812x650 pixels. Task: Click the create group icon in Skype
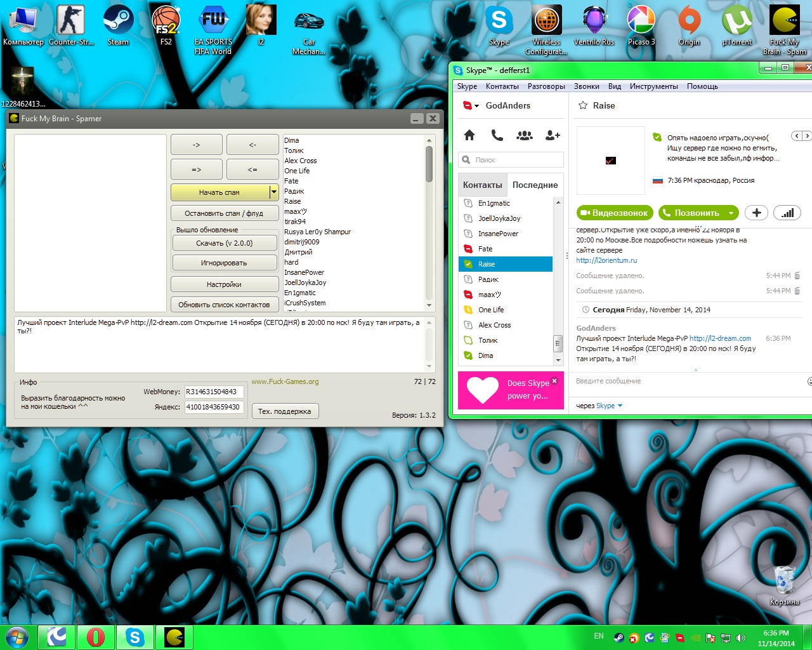click(525, 135)
